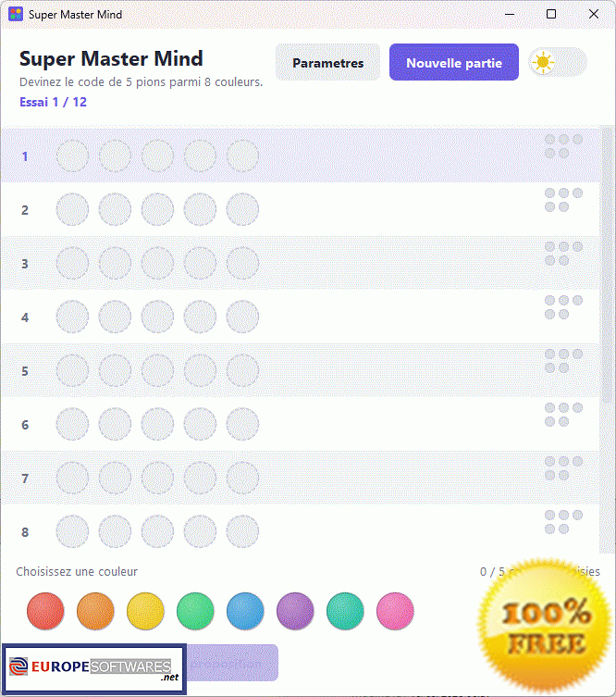Viewport: 616px width, 697px height.
Task: Click the Super Master Mind app icon
Action: pyautogui.click(x=16, y=14)
